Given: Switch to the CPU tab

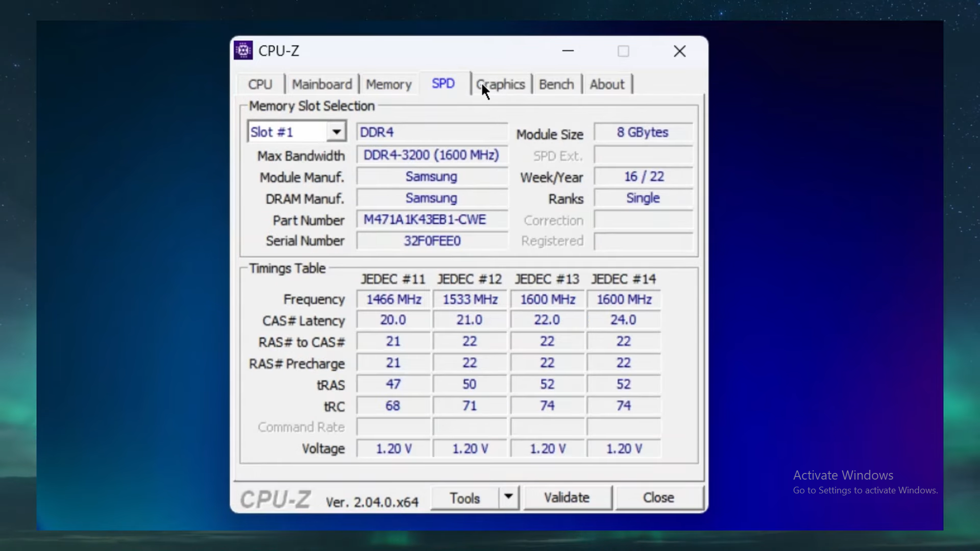Looking at the screenshot, I should point(260,84).
